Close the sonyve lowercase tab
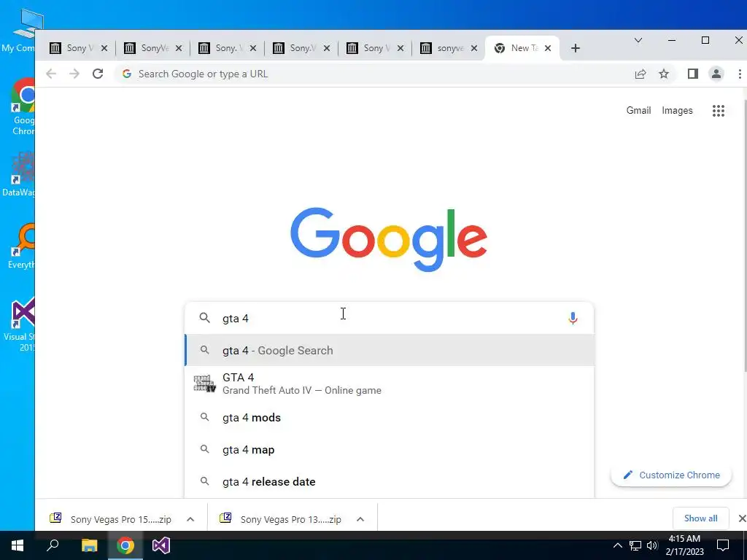This screenshot has width=747, height=560. click(x=474, y=48)
